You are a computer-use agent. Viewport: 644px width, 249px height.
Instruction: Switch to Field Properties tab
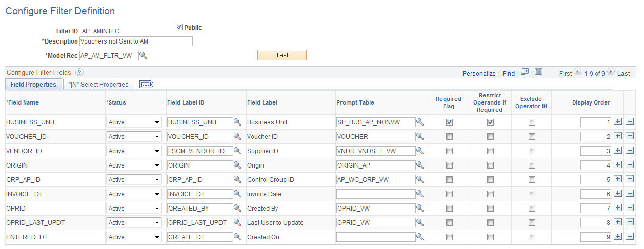pos(33,85)
